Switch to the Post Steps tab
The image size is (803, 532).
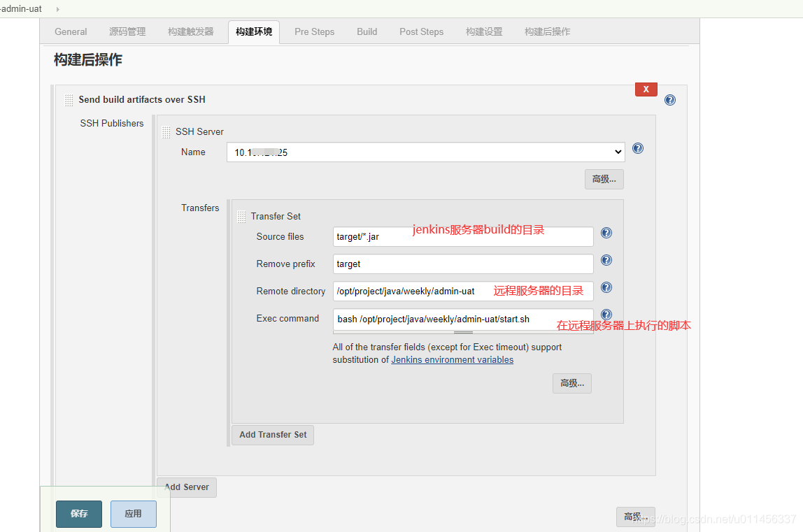422,31
